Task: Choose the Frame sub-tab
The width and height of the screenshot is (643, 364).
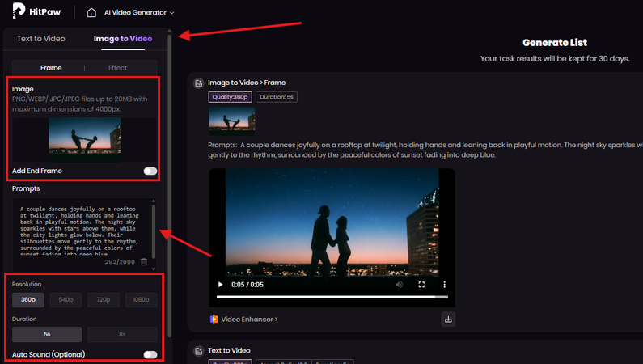Action: coord(51,68)
